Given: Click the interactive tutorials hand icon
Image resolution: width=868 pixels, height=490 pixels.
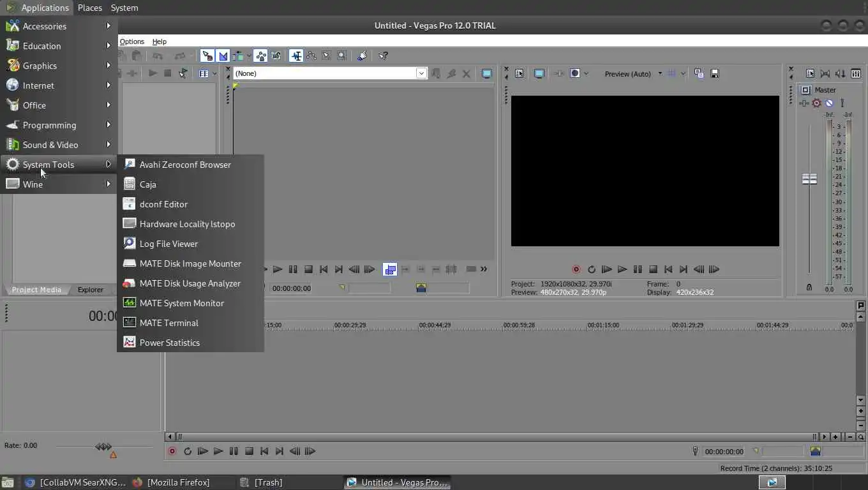Looking at the screenshot, I should 362,56.
